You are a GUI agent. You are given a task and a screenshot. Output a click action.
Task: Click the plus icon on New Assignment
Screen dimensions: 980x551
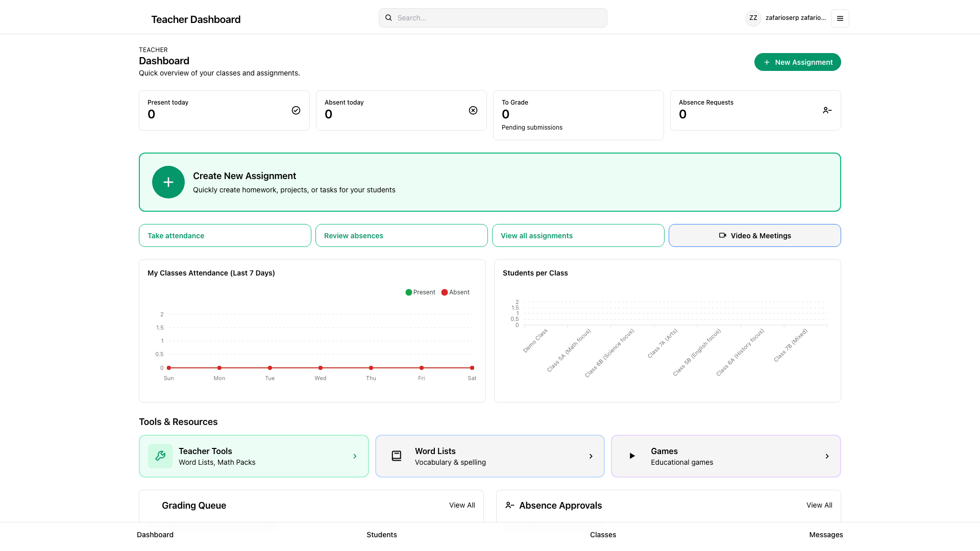[x=767, y=62]
